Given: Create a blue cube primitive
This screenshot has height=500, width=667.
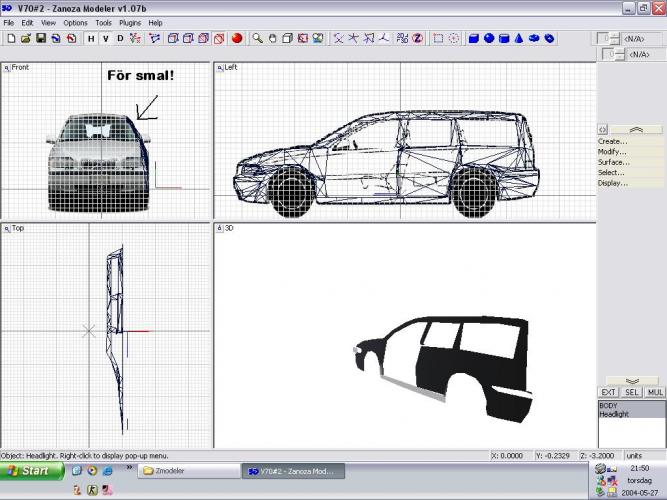Looking at the screenshot, I should [x=474, y=38].
